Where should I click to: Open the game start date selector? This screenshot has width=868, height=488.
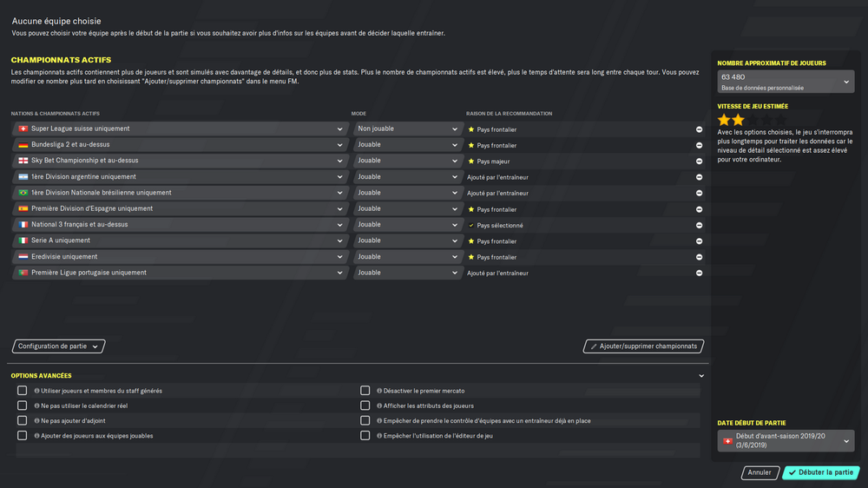coord(786,441)
